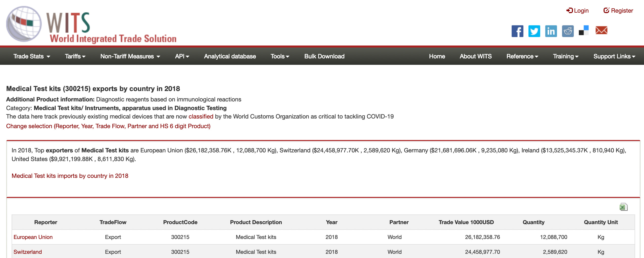
Task: Select the quantity 12,088,700 cell
Action: tap(554, 237)
